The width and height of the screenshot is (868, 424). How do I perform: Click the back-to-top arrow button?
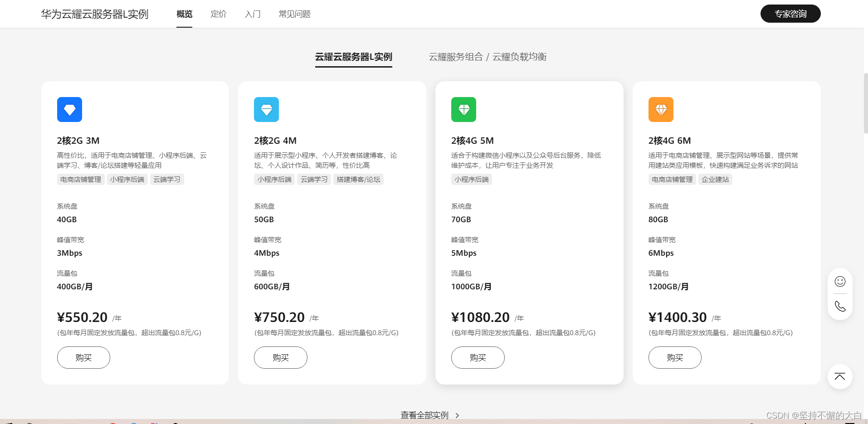[x=840, y=376]
